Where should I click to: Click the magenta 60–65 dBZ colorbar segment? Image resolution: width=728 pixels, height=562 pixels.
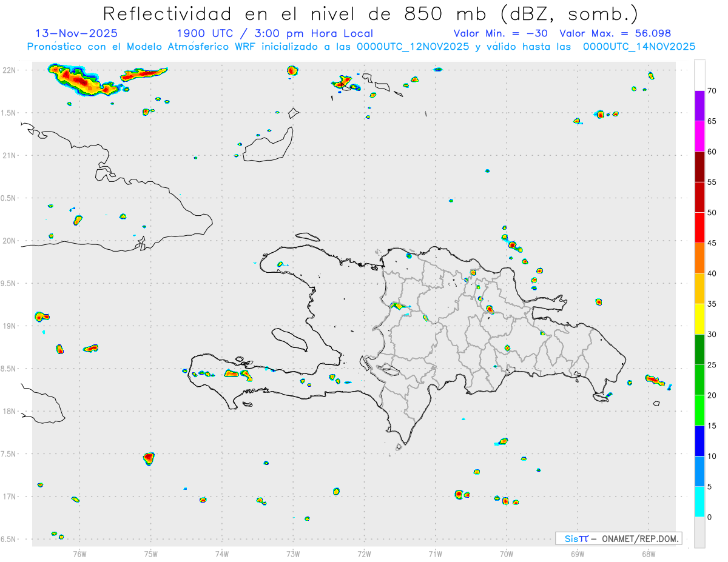[x=699, y=136]
